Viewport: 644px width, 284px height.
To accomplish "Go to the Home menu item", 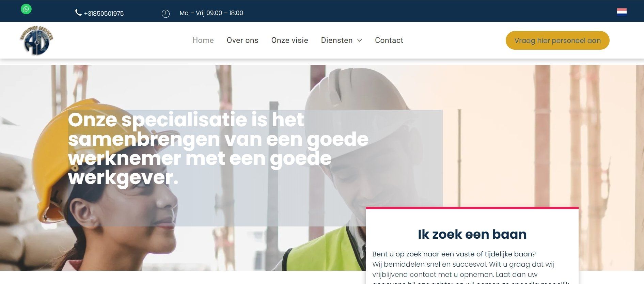I will point(203,40).
